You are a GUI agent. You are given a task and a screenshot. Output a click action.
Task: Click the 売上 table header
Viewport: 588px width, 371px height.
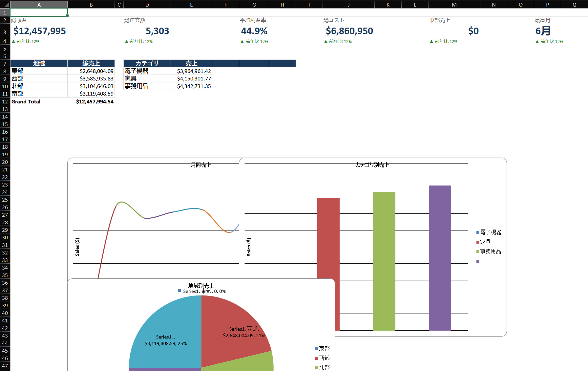click(x=191, y=63)
